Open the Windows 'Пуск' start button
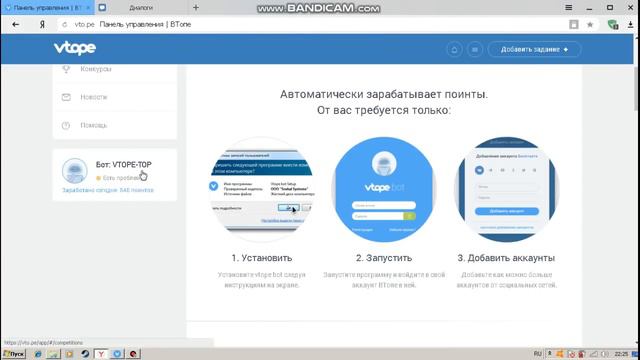 coord(14,354)
